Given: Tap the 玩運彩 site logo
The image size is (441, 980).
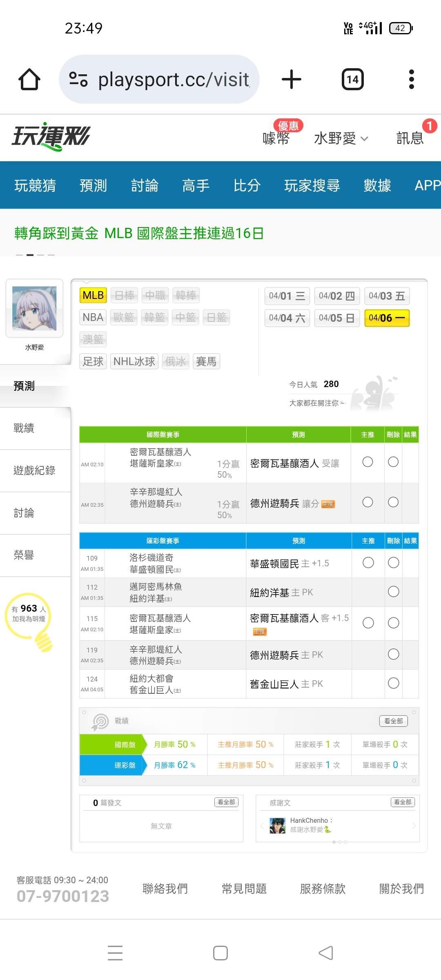Looking at the screenshot, I should point(51,137).
